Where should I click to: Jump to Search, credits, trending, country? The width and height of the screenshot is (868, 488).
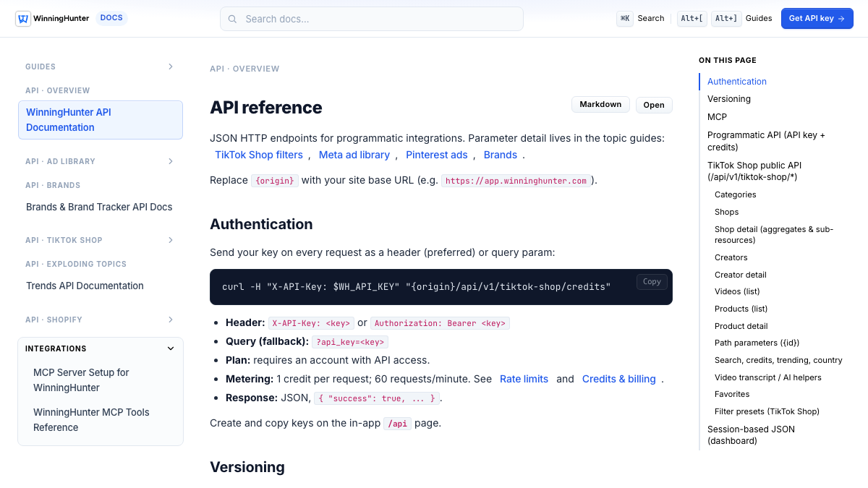[778, 360]
